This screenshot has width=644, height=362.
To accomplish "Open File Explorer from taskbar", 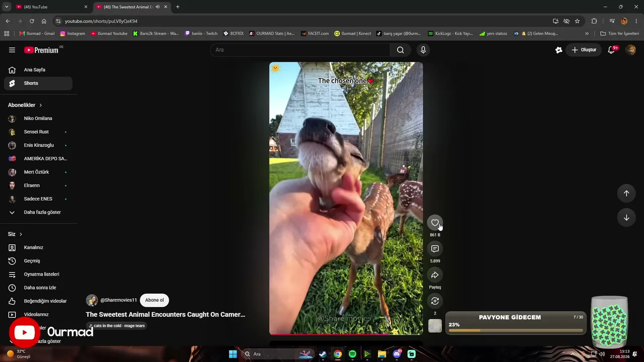I will (x=382, y=354).
